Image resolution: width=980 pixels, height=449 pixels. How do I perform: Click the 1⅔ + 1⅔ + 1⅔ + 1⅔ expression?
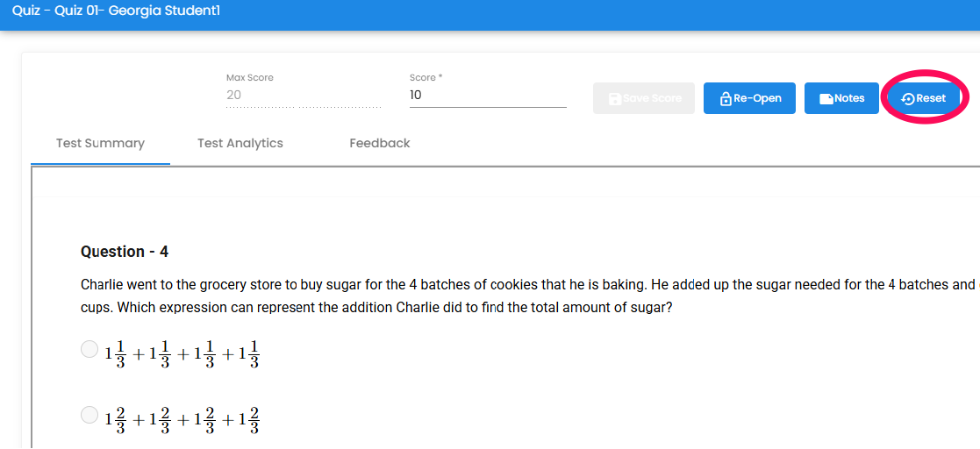pos(182,420)
